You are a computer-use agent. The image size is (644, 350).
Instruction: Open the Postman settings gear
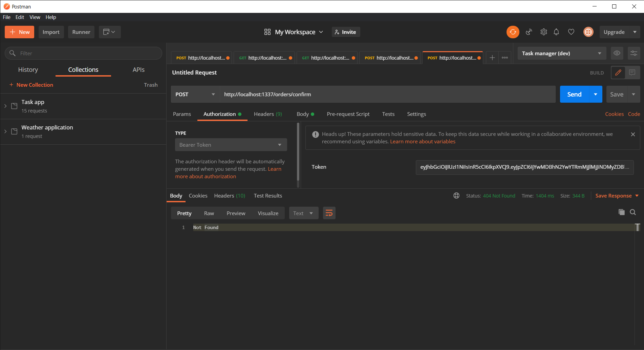(x=543, y=32)
